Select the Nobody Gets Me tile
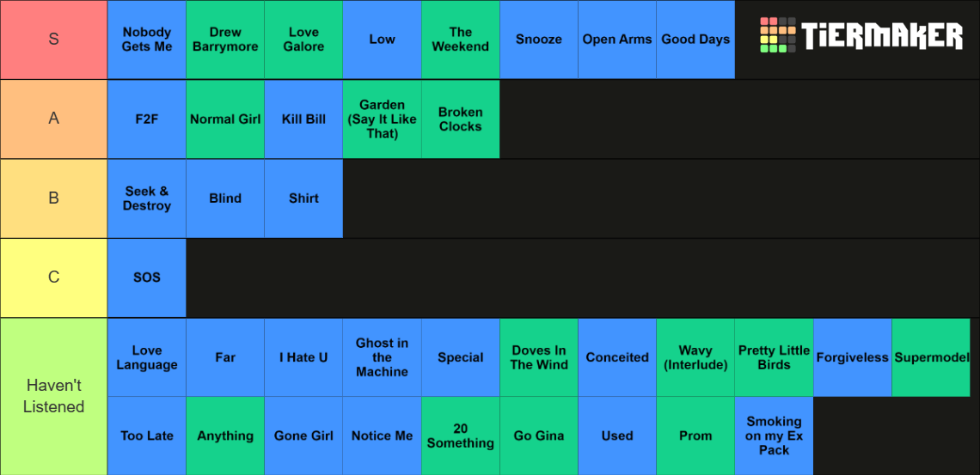The image size is (980, 475). tap(147, 40)
